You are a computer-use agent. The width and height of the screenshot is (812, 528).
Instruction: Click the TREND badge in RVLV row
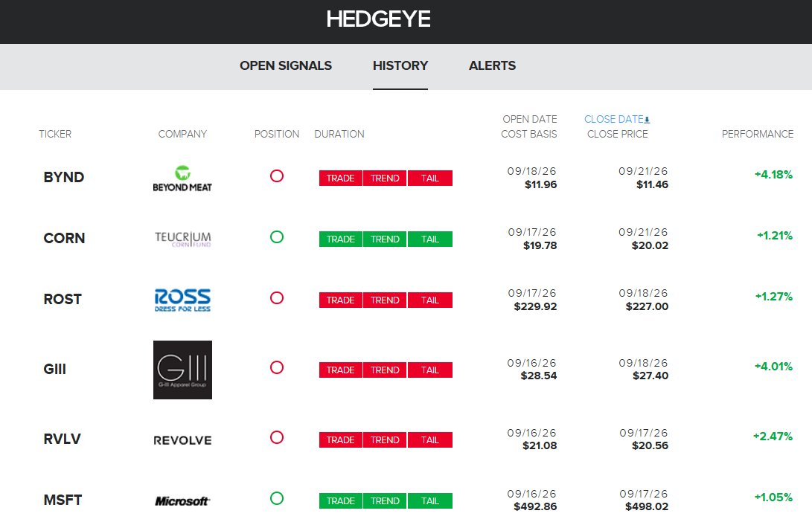[385, 440]
